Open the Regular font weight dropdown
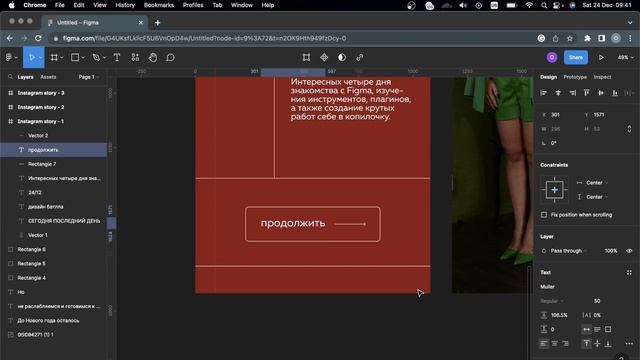This screenshot has width=640, height=360. (552, 301)
